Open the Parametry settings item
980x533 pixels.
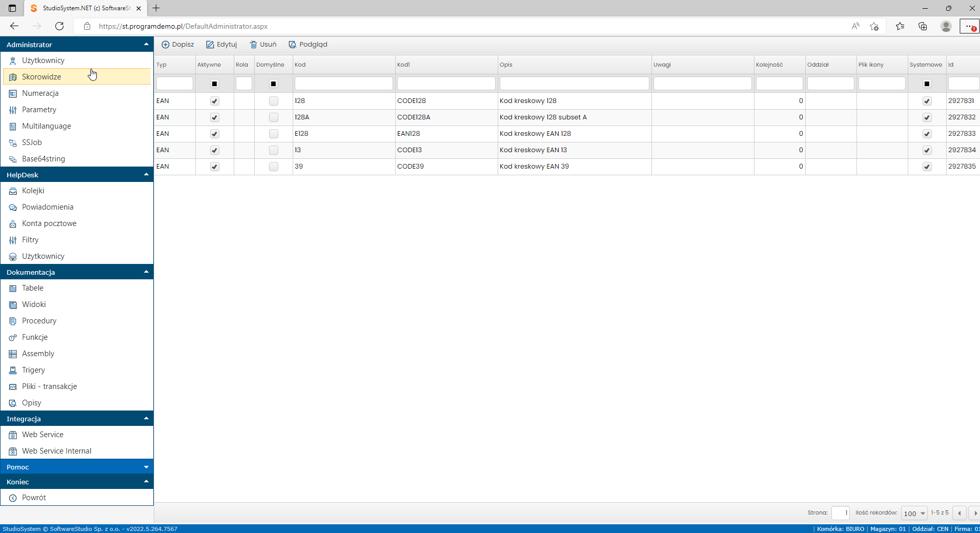click(39, 110)
